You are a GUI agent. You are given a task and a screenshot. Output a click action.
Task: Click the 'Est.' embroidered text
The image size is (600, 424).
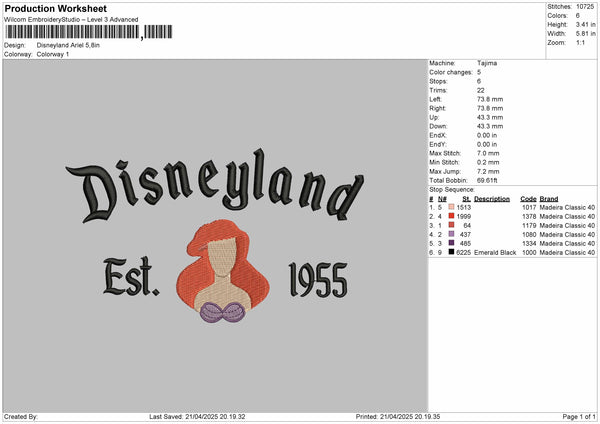pos(131,276)
